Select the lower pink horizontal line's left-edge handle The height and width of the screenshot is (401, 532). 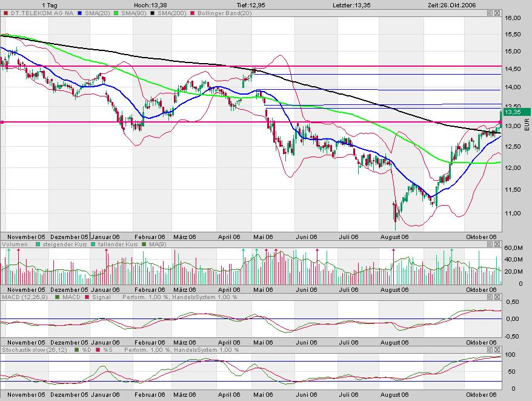point(2,122)
